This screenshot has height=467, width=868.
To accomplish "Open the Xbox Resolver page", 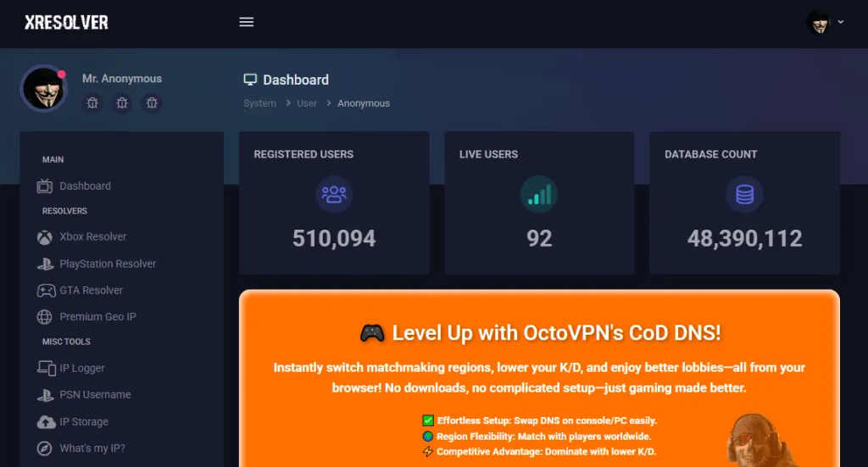I will [93, 236].
